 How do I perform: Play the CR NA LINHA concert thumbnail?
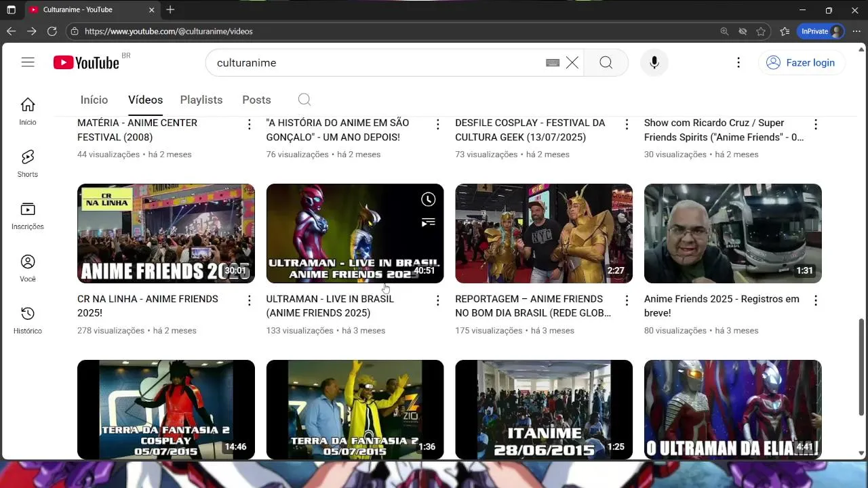click(x=166, y=233)
